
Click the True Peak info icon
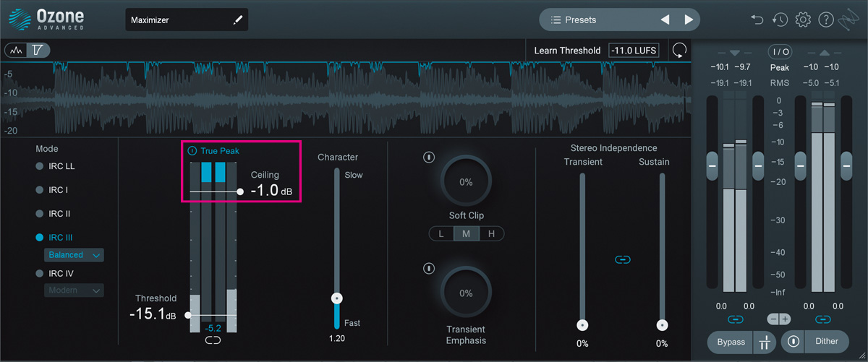pos(192,151)
